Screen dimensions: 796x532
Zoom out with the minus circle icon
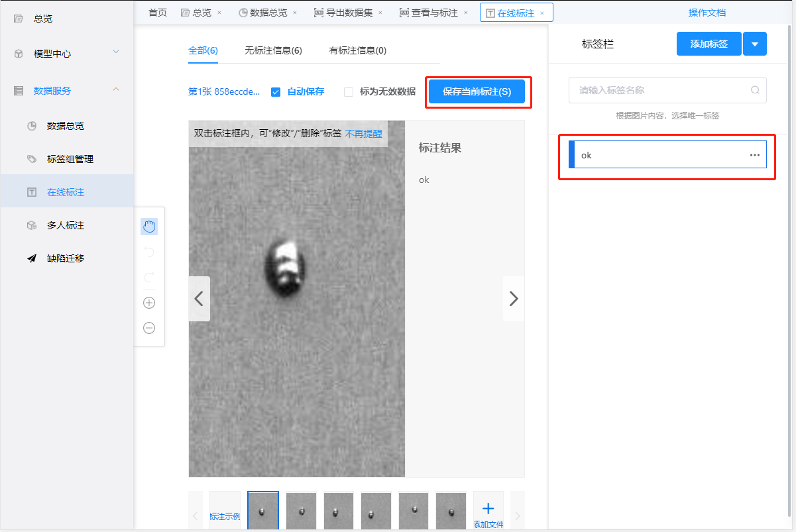pyautogui.click(x=149, y=328)
